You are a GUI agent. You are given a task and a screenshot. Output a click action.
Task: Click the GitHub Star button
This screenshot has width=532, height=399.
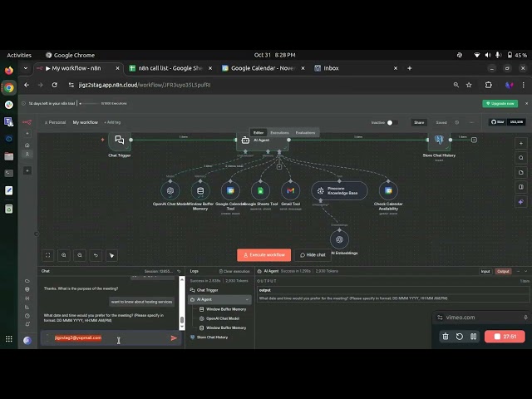coord(497,122)
